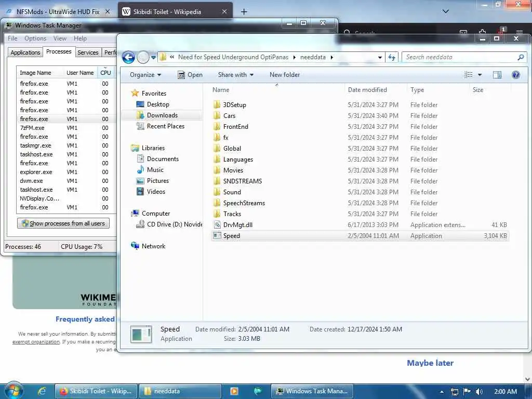Click the Explorer Back arrow button
Viewport: 532px width, 399px height.
129,57
